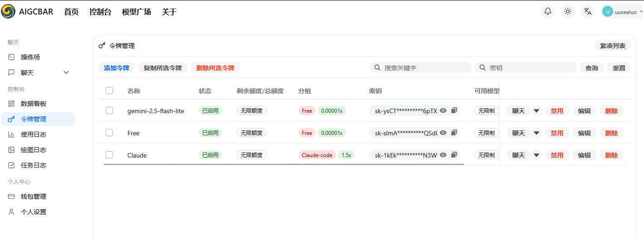Focus the 搜索关键字 search field

click(x=420, y=68)
